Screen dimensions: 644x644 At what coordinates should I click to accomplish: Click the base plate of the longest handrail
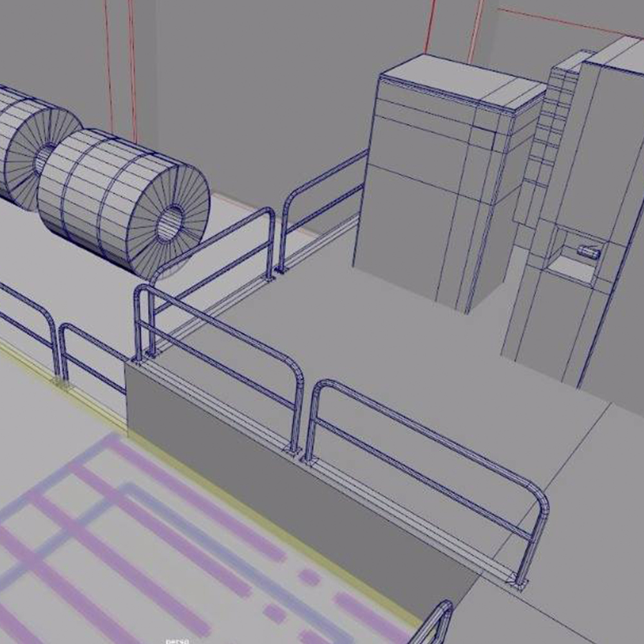click(x=519, y=583)
